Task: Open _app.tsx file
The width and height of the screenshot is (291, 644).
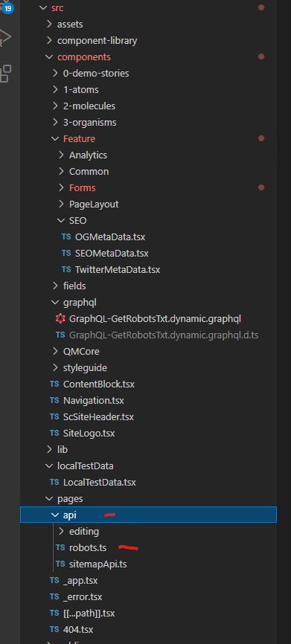Action: [x=80, y=581]
